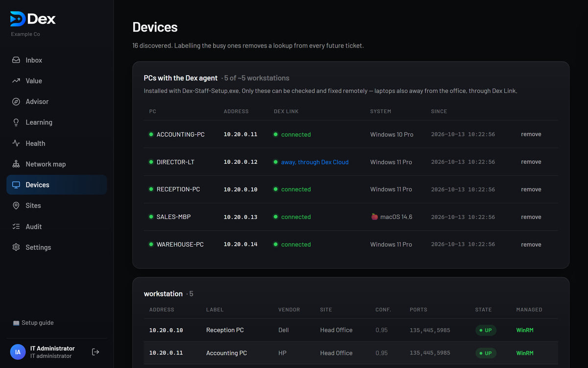Remove the DIRECTOR-LT agent

[531, 162]
